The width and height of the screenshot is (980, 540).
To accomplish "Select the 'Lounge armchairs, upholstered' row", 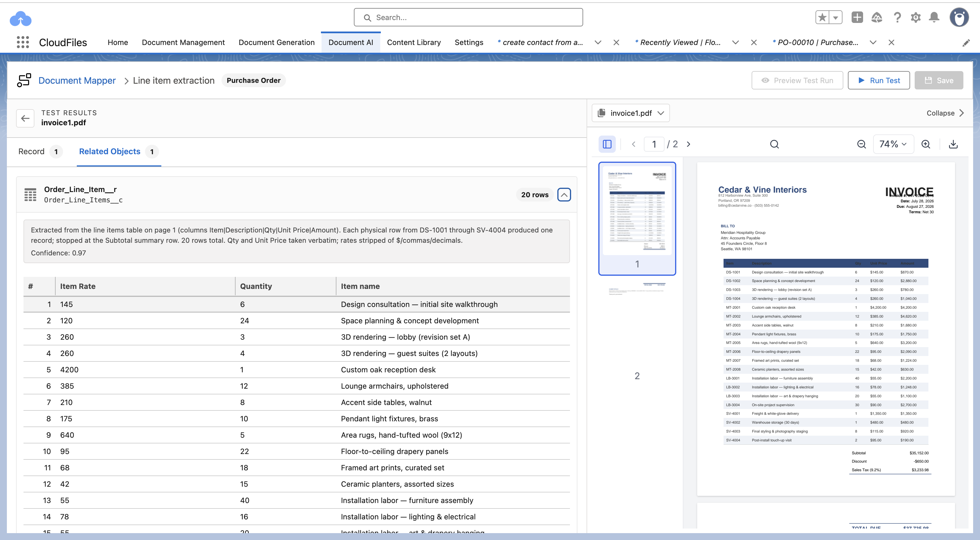I will tap(297, 386).
